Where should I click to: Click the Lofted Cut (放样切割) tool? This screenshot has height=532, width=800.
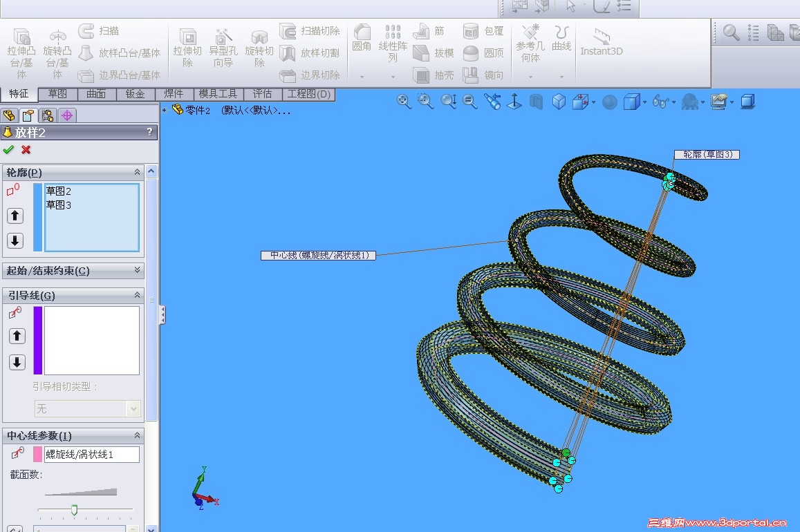[x=310, y=53]
